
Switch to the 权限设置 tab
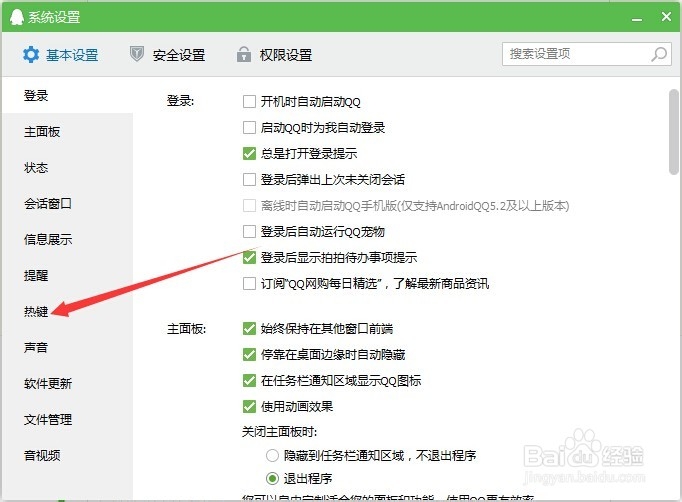tap(274, 55)
